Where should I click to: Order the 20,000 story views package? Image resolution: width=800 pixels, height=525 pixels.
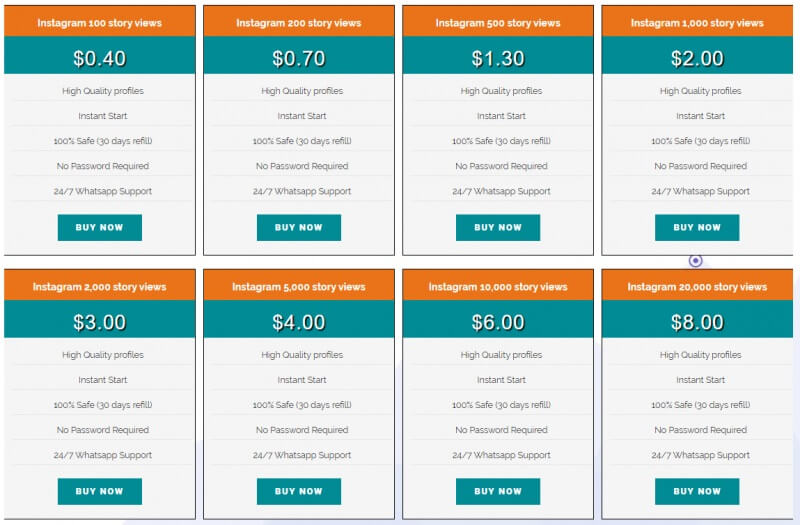click(x=697, y=491)
